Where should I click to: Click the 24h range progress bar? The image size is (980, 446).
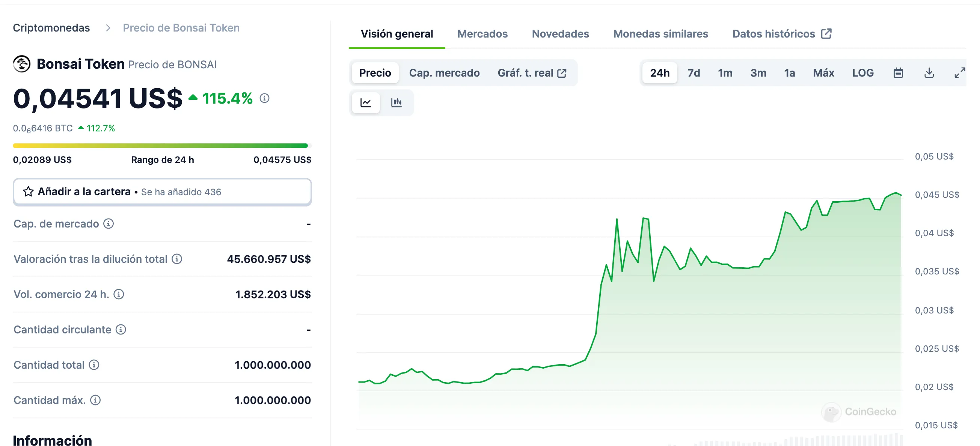163,146
